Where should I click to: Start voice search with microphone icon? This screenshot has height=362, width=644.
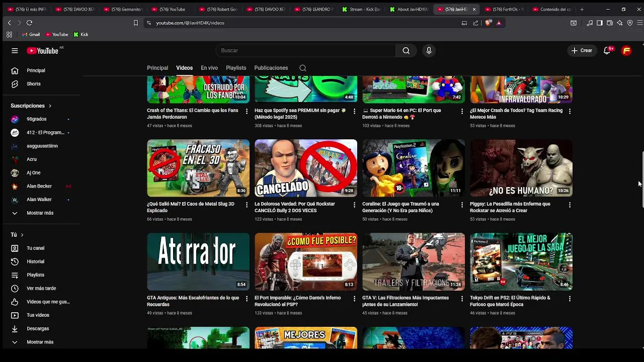[429, 50]
